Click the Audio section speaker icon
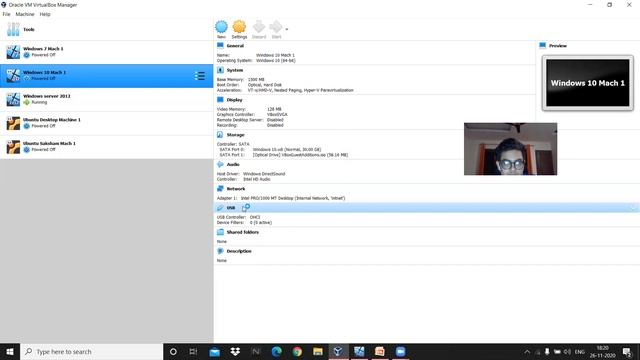The image size is (640, 360). point(220,164)
